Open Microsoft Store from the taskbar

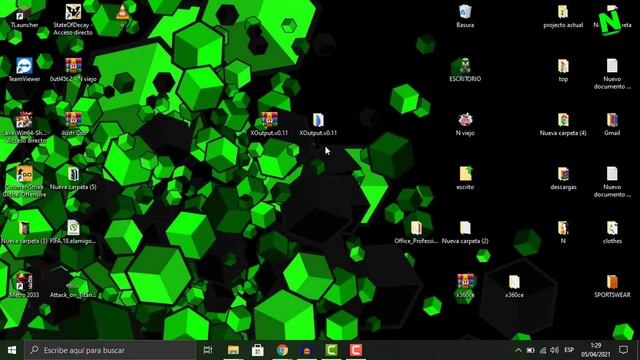pos(258,350)
